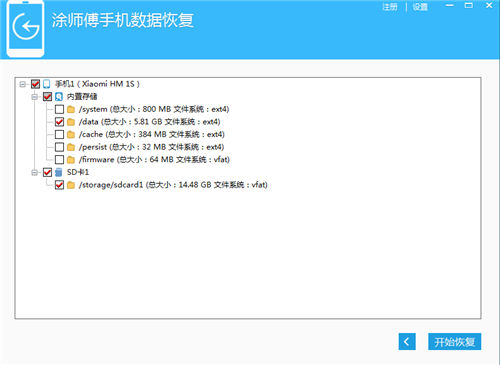Collapse the 内置存储 tree branch
Screen dimensions: 500x365
click(34, 97)
